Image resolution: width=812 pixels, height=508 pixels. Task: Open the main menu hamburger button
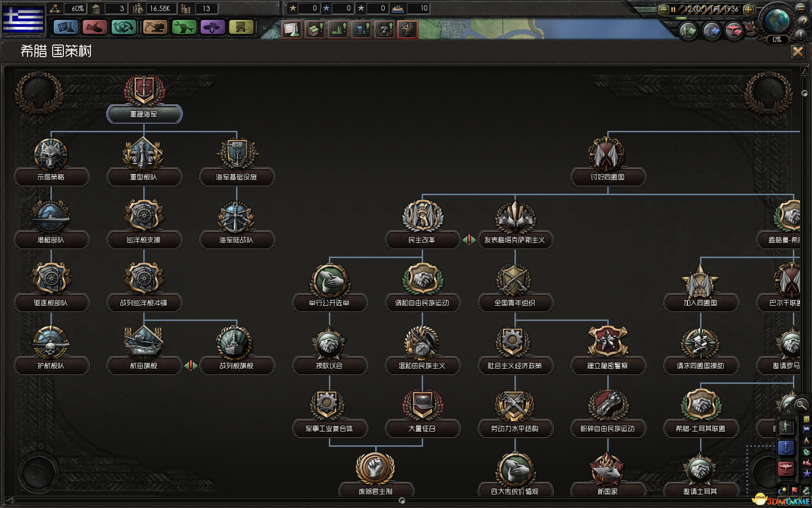(x=801, y=8)
